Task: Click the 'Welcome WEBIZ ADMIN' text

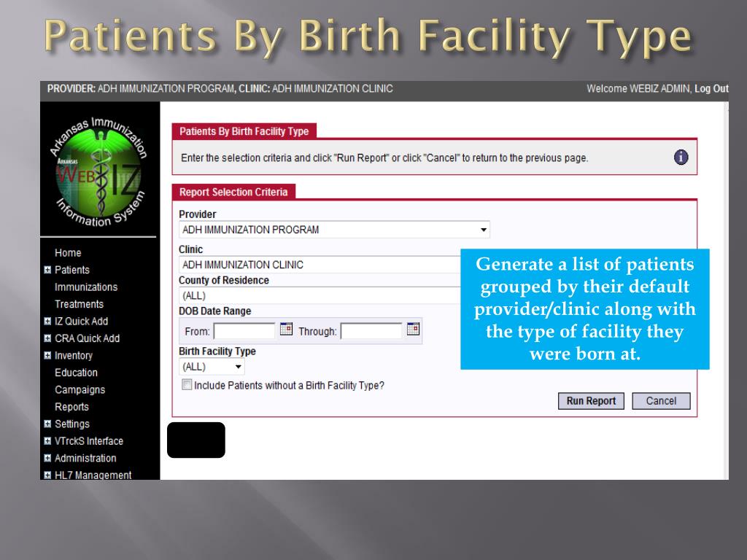Action: click(x=638, y=88)
